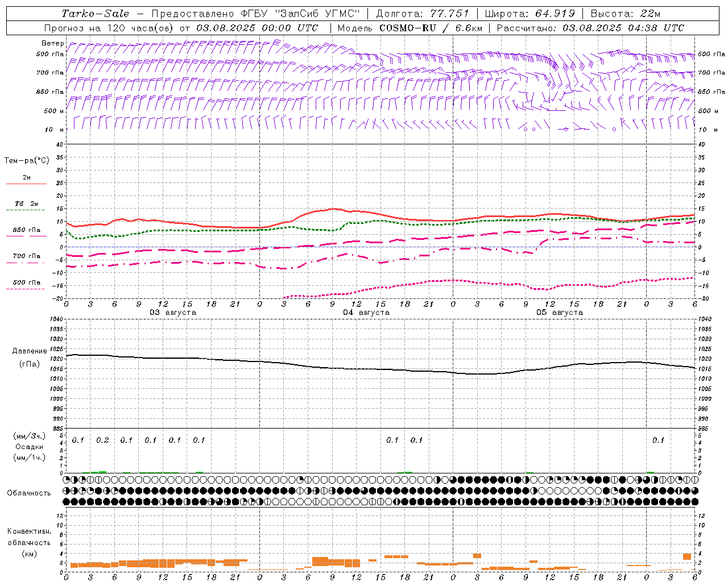
Task: Click the Облачность row label
Action: click(29, 493)
